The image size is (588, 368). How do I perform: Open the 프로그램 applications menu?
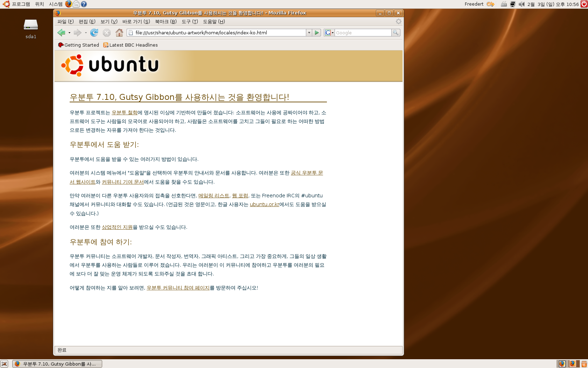pyautogui.click(x=16, y=4)
